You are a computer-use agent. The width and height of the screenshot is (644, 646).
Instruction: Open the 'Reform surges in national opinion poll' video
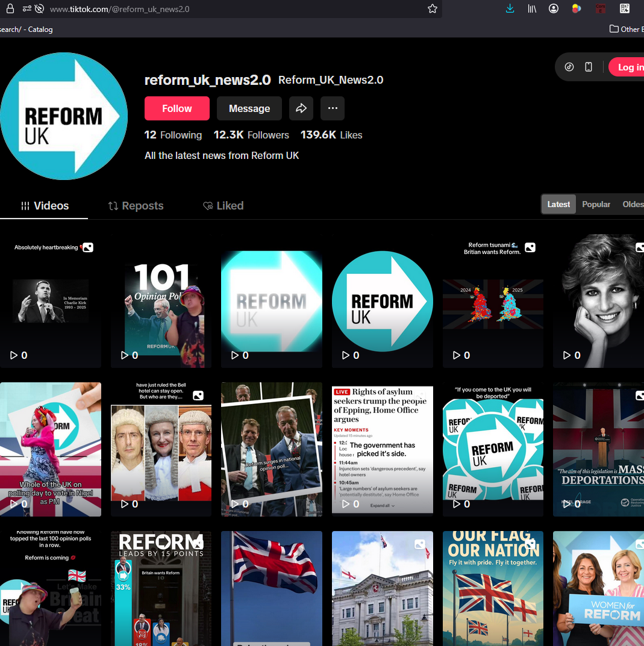pos(272,449)
